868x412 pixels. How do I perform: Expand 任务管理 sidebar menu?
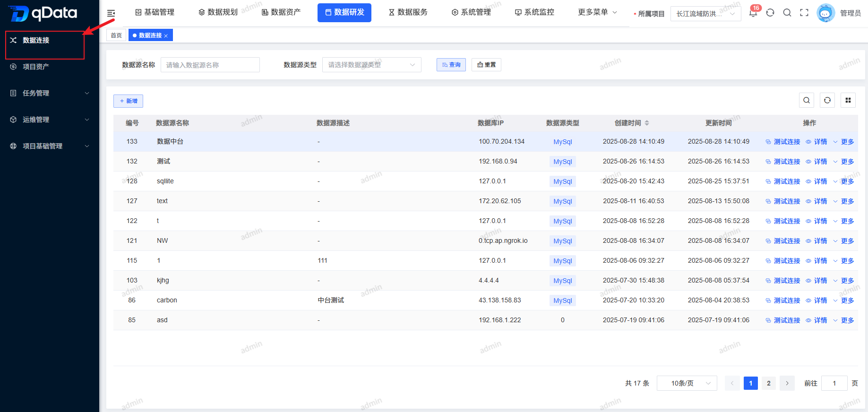[x=50, y=93]
